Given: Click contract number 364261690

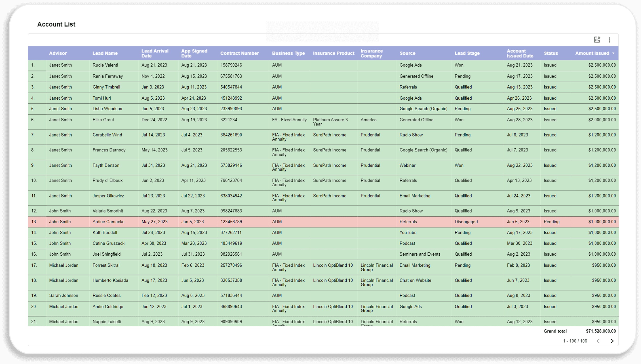Looking at the screenshot, I should [x=231, y=135].
